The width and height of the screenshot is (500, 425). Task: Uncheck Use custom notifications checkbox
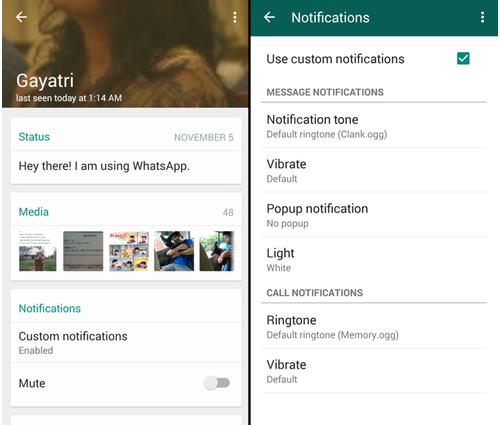463,59
